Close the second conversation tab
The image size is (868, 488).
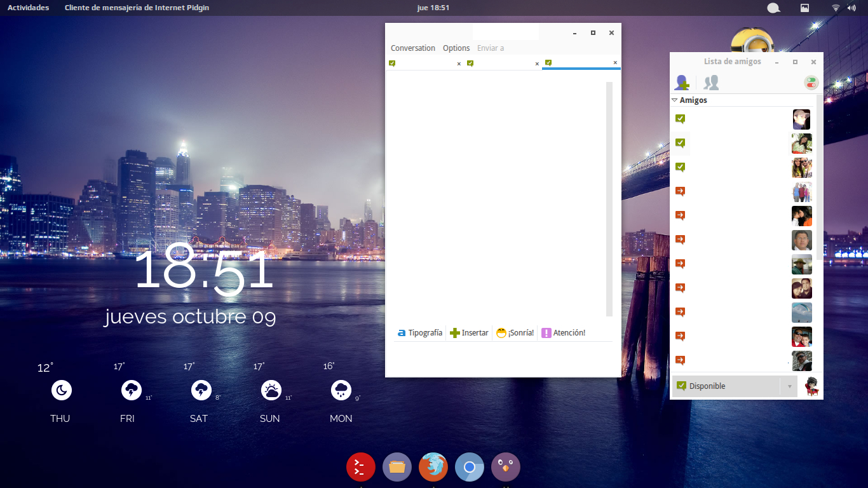coord(537,64)
